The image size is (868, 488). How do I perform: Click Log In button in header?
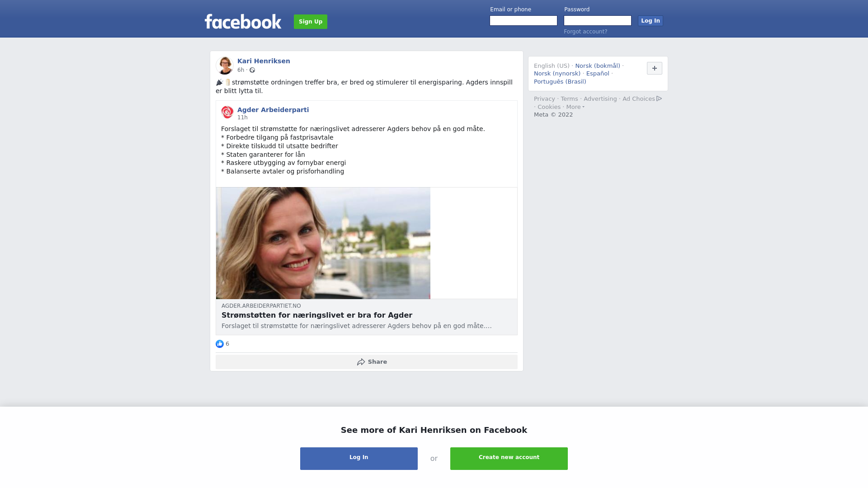(x=651, y=21)
